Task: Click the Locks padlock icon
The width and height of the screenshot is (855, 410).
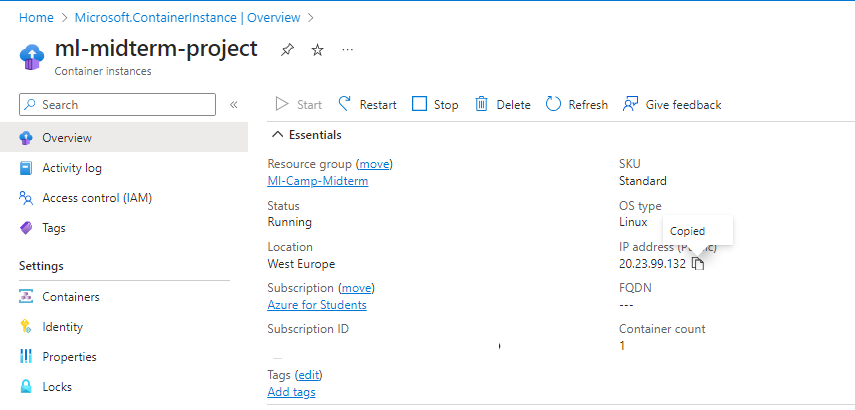Action: pos(26,387)
